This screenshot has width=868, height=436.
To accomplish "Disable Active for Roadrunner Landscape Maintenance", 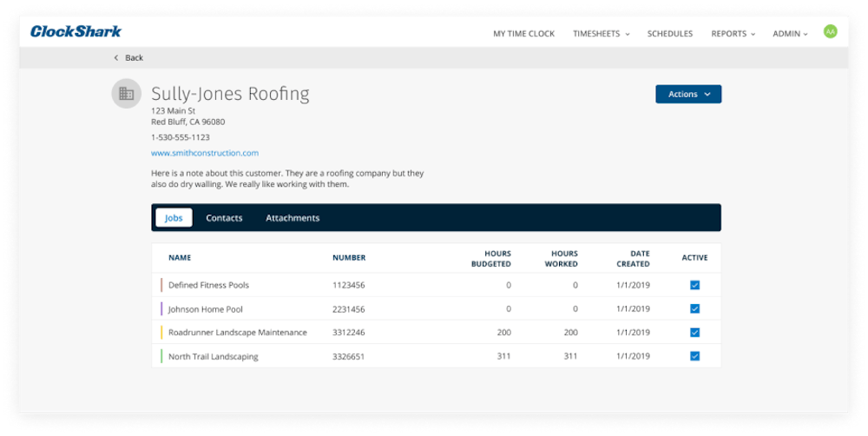I will tap(694, 333).
